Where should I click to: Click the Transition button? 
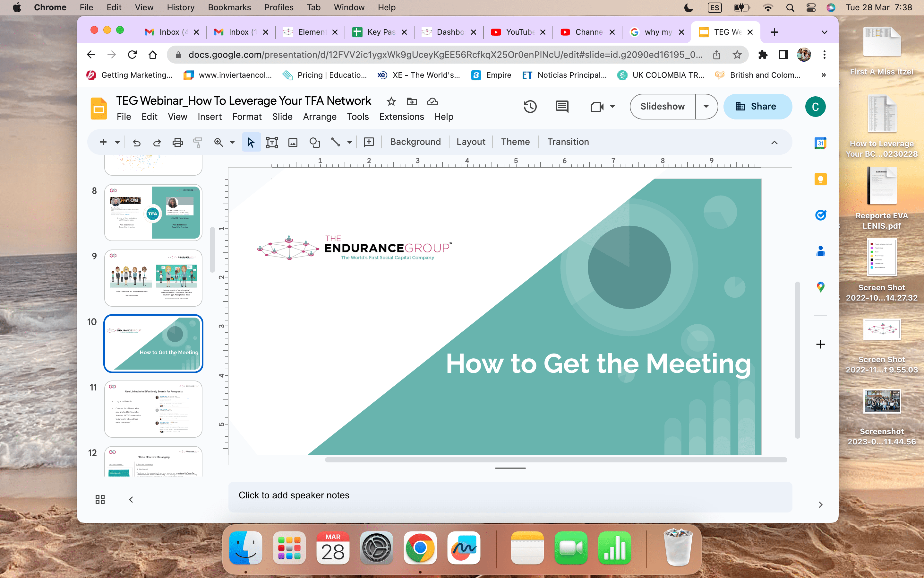pos(568,142)
